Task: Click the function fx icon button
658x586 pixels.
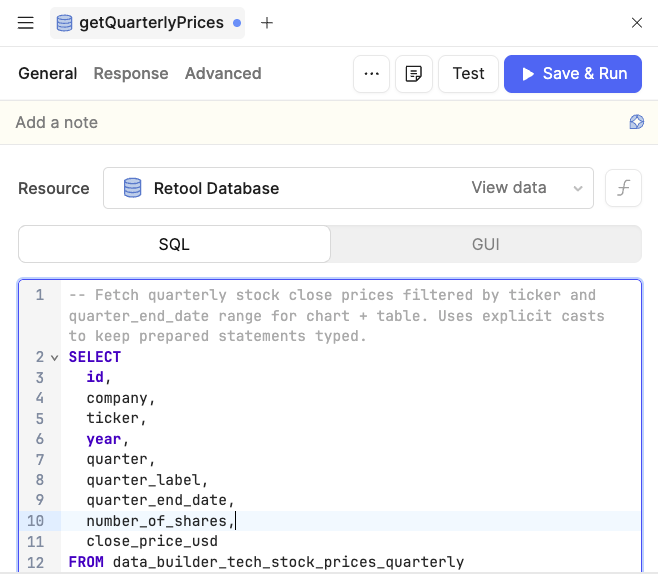Action: [x=623, y=188]
